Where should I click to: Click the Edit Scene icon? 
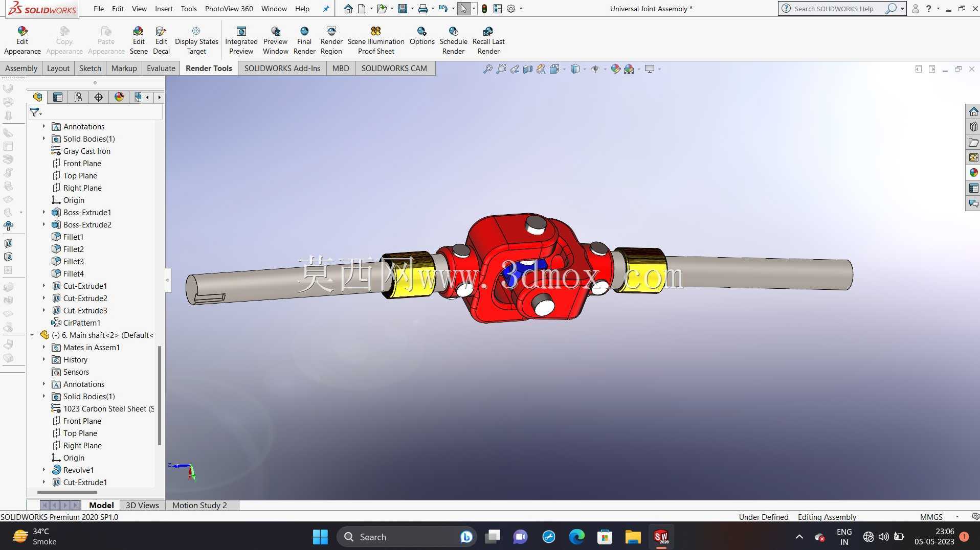pyautogui.click(x=139, y=40)
